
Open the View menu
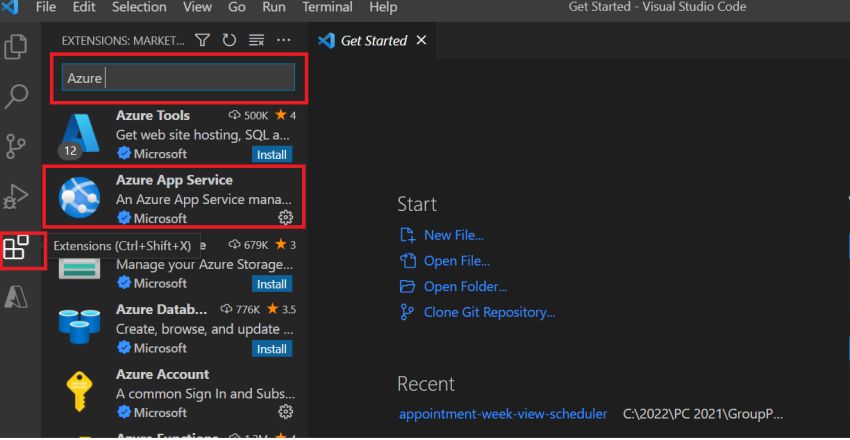(x=197, y=8)
